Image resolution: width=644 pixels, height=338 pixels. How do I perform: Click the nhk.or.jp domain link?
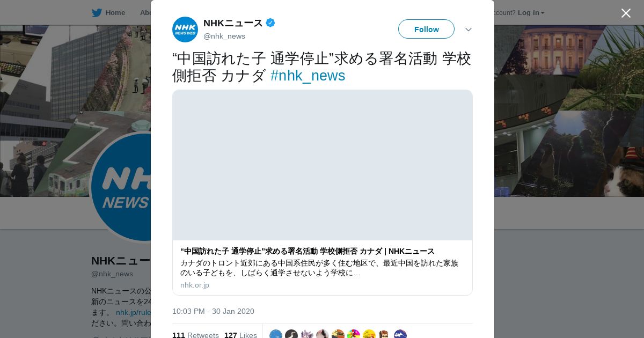click(x=195, y=285)
